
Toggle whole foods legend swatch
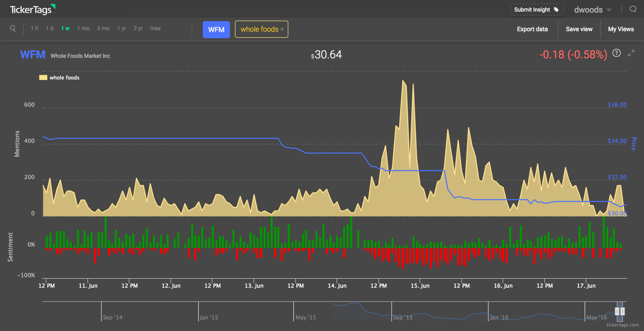43,78
